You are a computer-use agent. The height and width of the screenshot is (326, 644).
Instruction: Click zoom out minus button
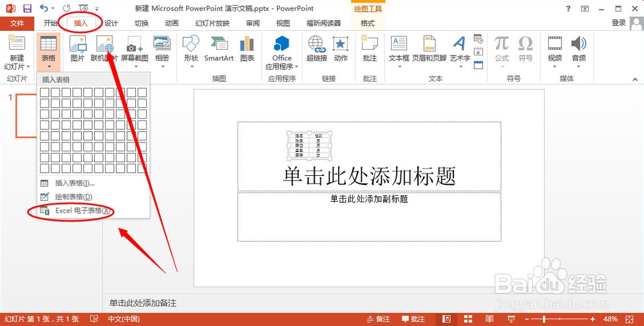click(x=527, y=319)
